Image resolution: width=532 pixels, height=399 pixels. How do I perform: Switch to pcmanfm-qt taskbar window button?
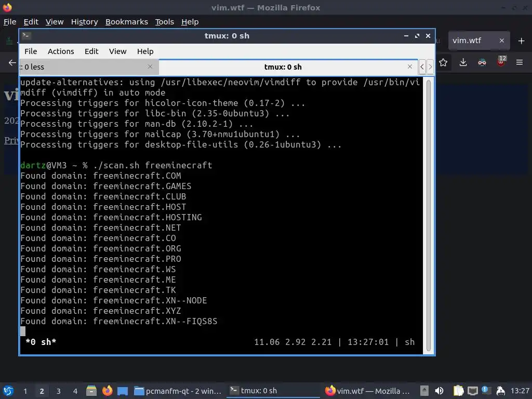point(178,391)
